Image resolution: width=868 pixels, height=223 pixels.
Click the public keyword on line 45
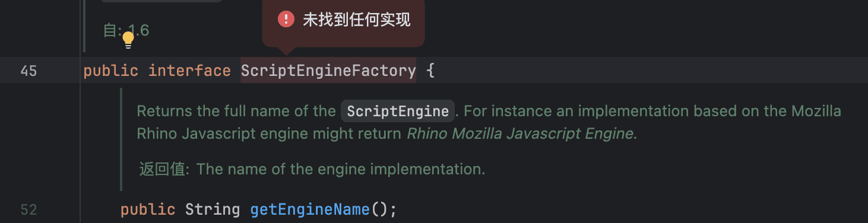point(111,71)
